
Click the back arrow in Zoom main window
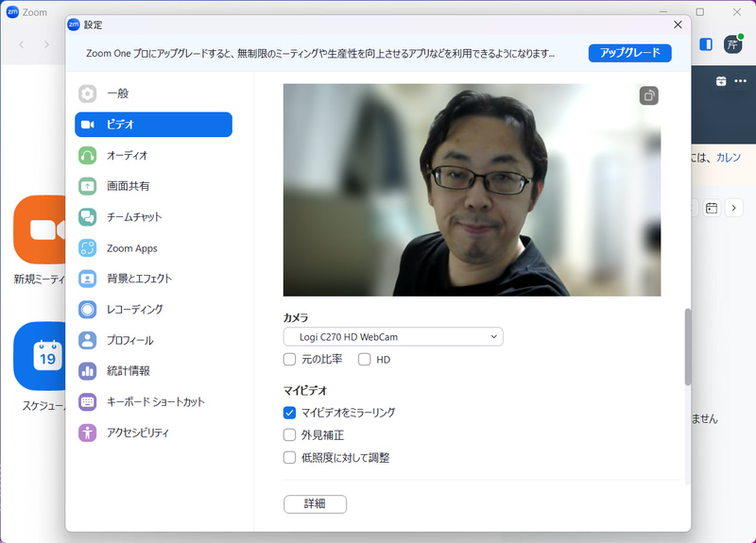(22, 44)
